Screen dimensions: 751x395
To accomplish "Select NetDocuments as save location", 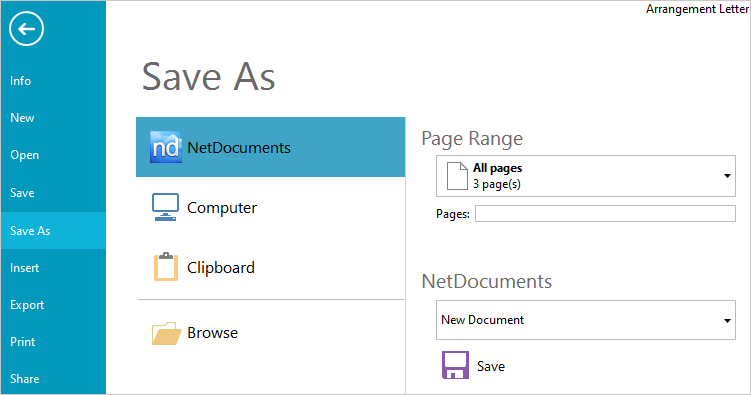I will [x=271, y=147].
